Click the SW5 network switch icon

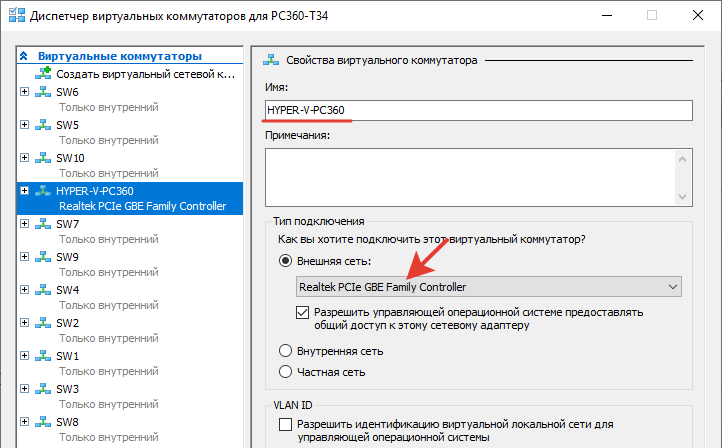pyautogui.click(x=42, y=125)
